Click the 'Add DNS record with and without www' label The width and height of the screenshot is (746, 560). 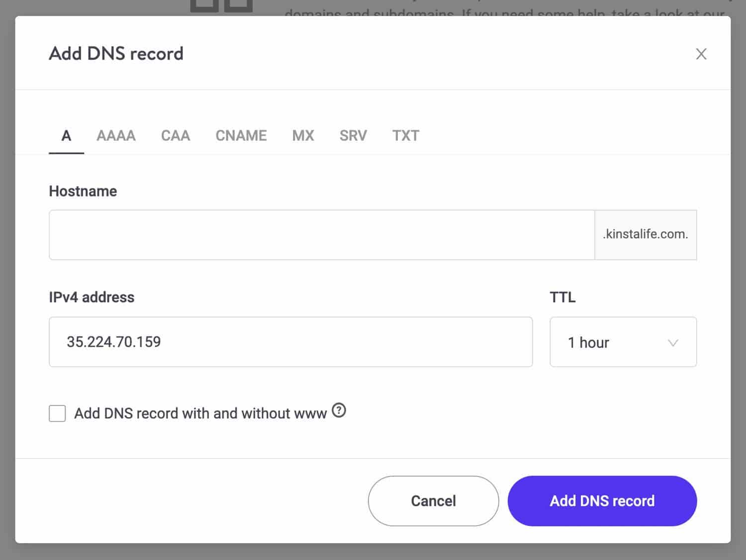[x=200, y=414]
